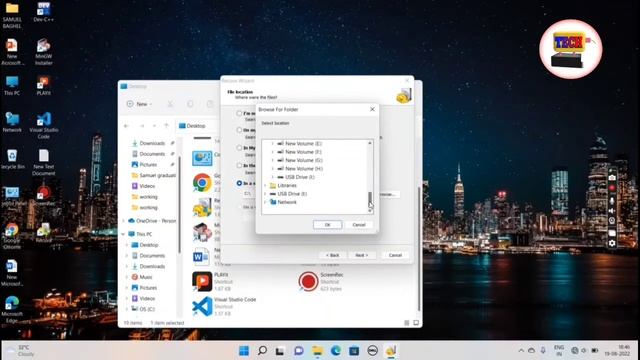Collapse This PC in Explorer navigation pane
This screenshot has height=360, width=640.
click(x=123, y=234)
